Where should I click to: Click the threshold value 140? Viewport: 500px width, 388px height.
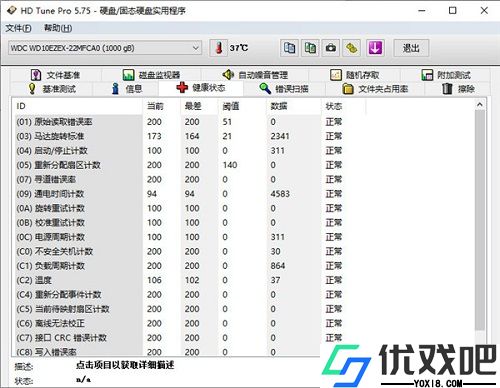tap(230, 165)
